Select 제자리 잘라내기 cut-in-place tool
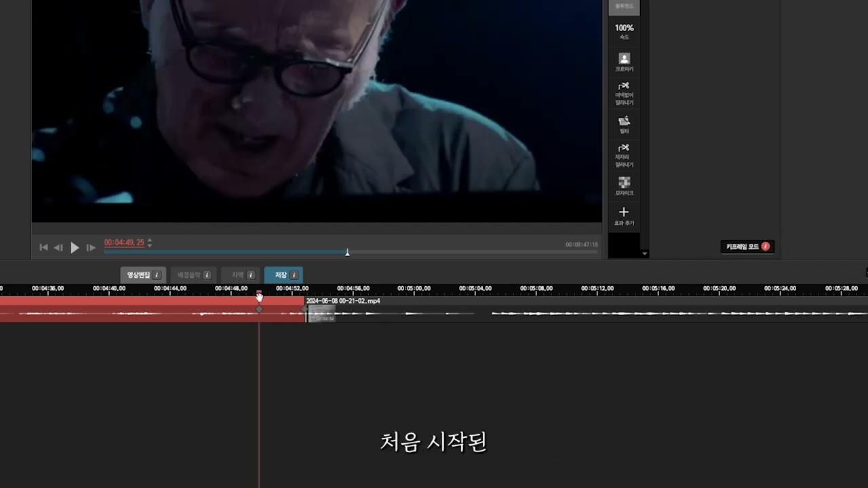Image resolution: width=868 pixels, height=488 pixels. 624,155
